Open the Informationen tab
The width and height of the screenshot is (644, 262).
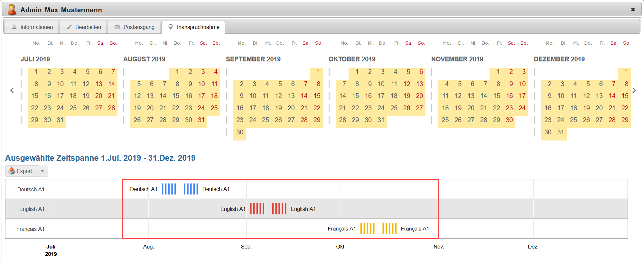(32, 27)
